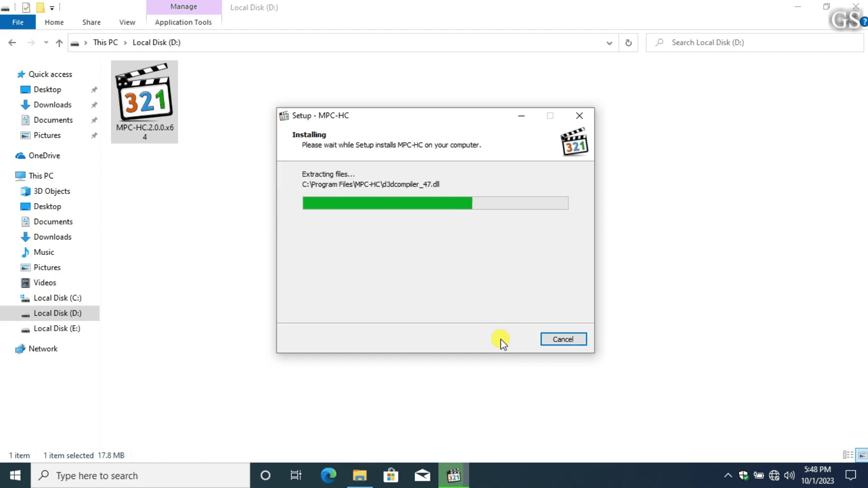Click the pin icon beside Pictures
Image resolution: width=868 pixels, height=488 pixels.
pyautogui.click(x=94, y=136)
